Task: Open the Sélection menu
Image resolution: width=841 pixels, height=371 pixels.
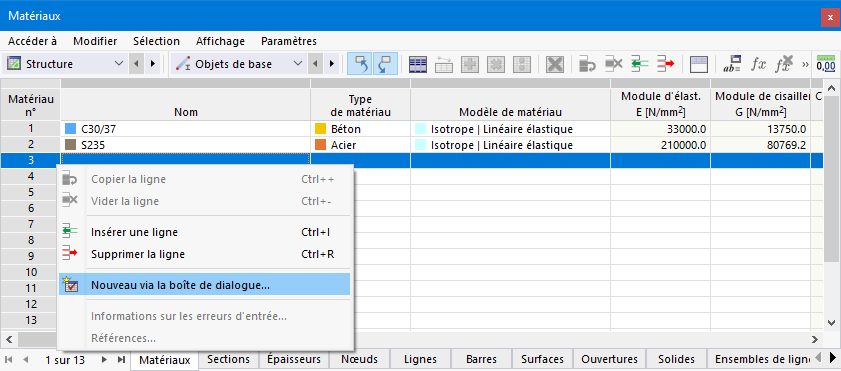Action: (x=156, y=41)
